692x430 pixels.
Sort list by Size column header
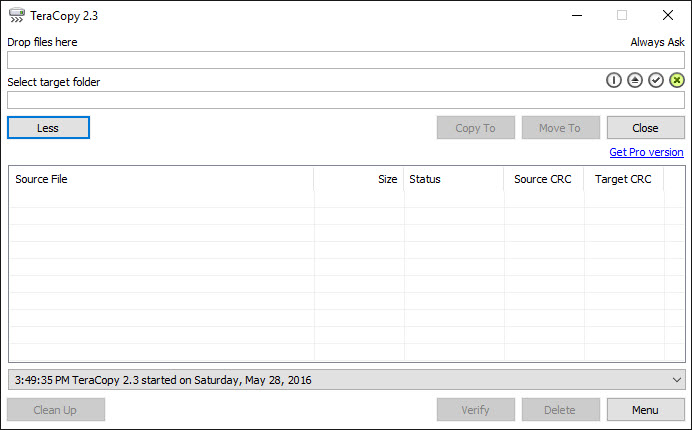tap(360, 179)
